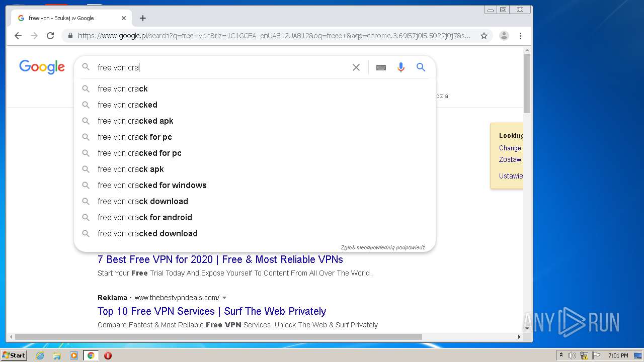The image size is (644, 362).
Task: Open Action Center flag icon
Action: tap(596, 355)
